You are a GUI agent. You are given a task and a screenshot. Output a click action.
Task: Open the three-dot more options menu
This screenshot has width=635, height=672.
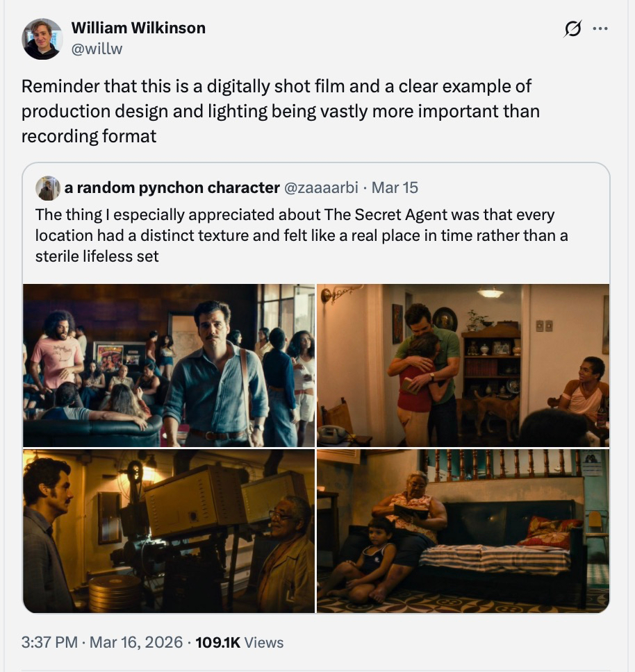click(600, 29)
